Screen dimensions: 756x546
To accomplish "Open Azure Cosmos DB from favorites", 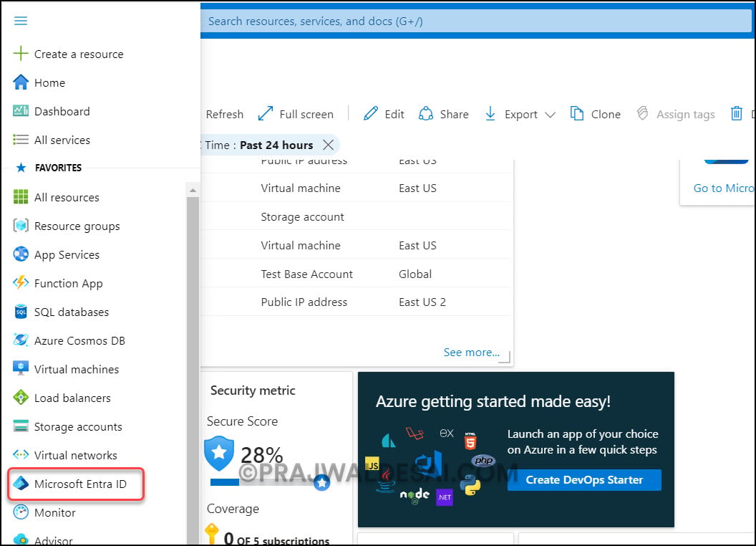I will coord(79,341).
